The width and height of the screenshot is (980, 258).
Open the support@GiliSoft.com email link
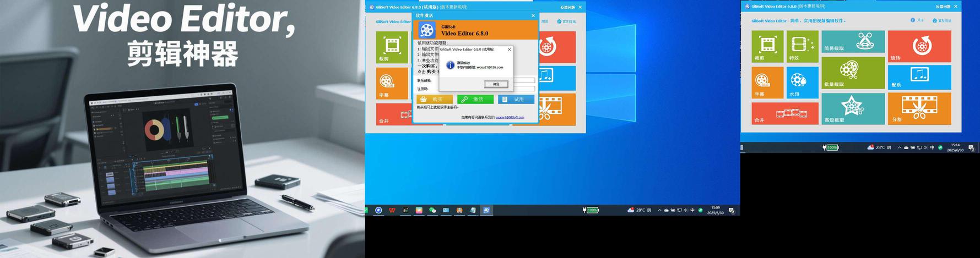tap(510, 117)
